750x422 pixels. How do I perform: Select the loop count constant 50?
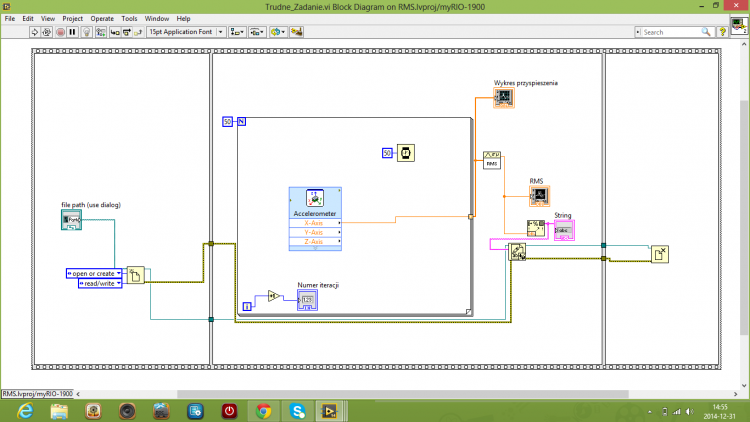click(228, 122)
